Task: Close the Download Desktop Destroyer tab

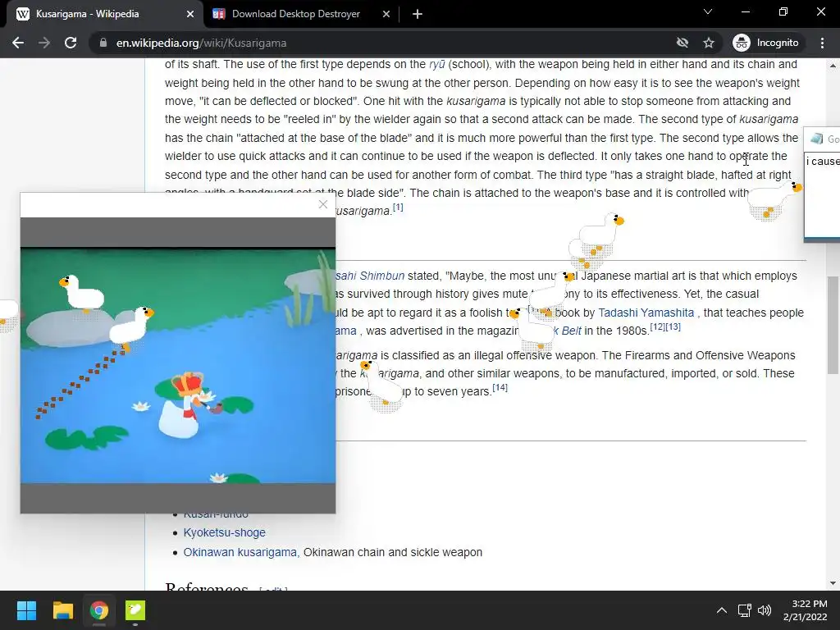Action: 386,15
